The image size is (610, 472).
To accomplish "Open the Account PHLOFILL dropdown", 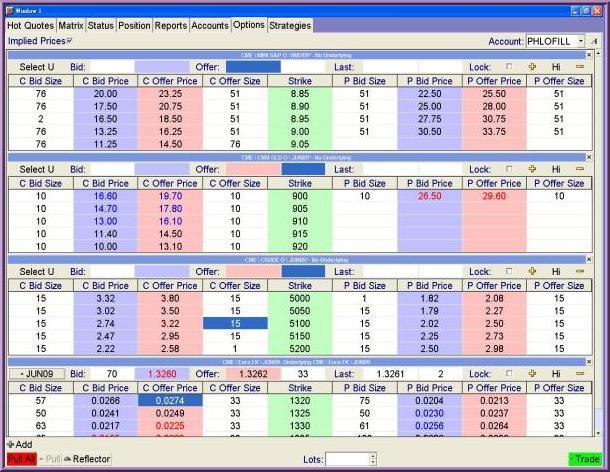I will tap(581, 42).
